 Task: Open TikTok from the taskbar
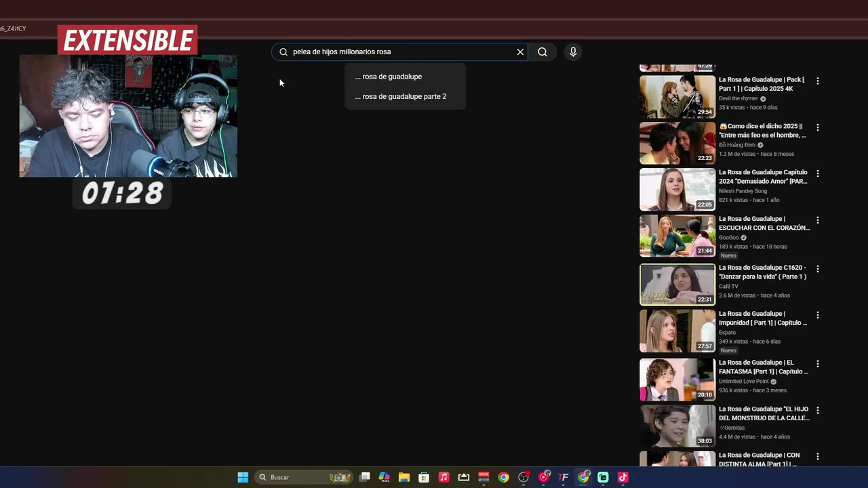[623, 477]
